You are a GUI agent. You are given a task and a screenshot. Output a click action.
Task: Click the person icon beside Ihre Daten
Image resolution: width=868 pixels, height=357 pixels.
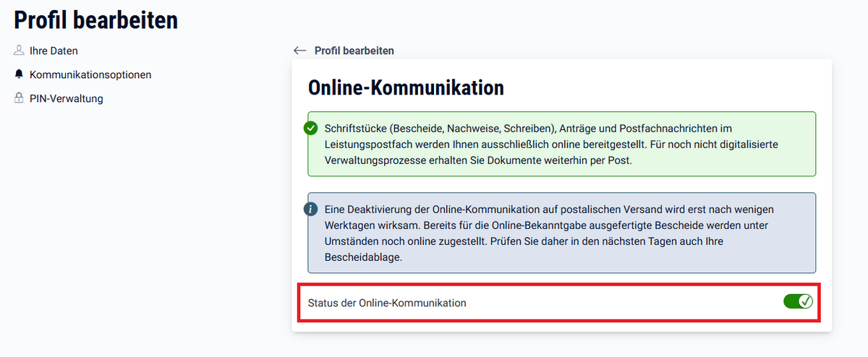click(x=19, y=51)
